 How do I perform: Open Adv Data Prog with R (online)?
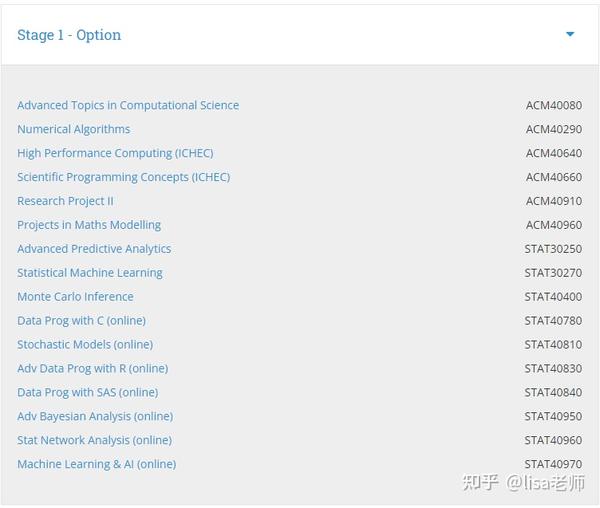pos(92,369)
